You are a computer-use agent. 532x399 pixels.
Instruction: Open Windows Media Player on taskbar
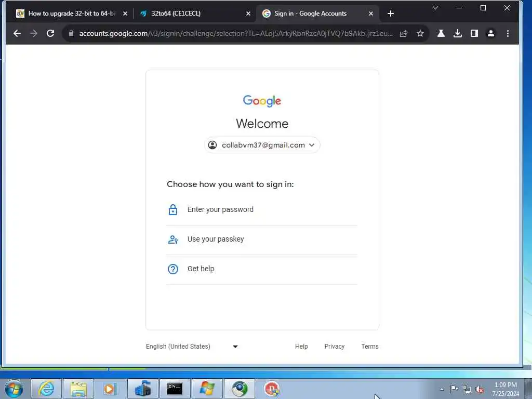point(110,389)
